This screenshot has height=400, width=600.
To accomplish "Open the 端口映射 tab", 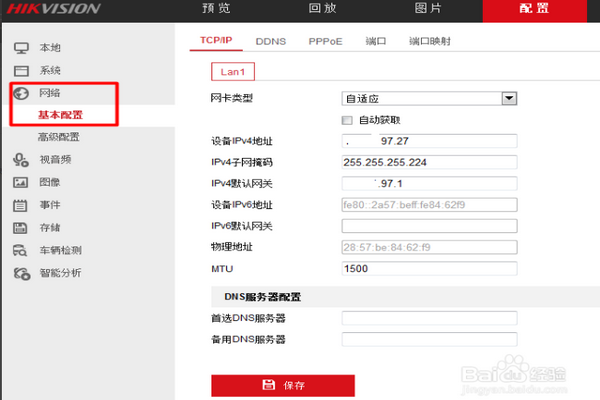I will click(x=430, y=41).
